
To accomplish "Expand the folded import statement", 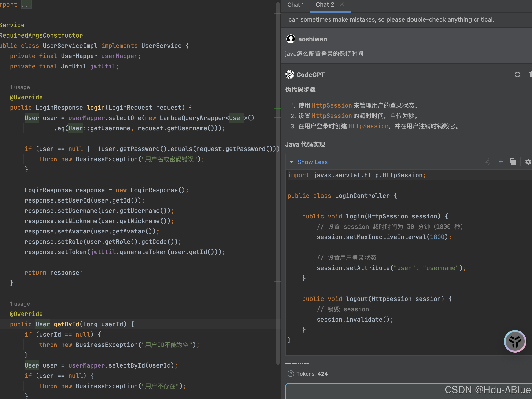I will coord(26,5).
